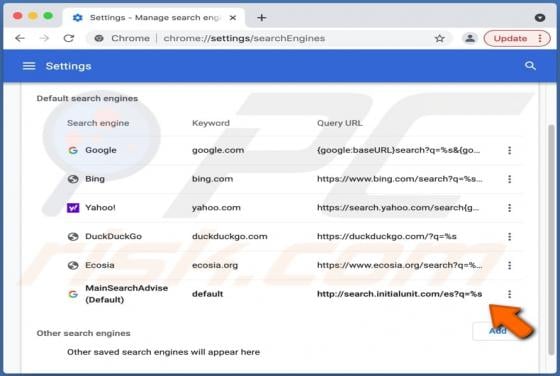
Task: Bookmark this page with the star icon
Action: point(440,38)
